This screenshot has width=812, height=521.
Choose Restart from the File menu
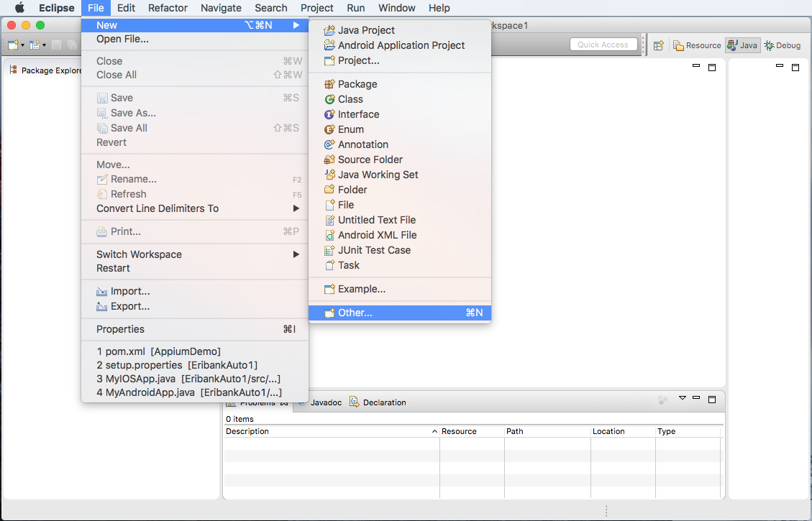[195, 269]
